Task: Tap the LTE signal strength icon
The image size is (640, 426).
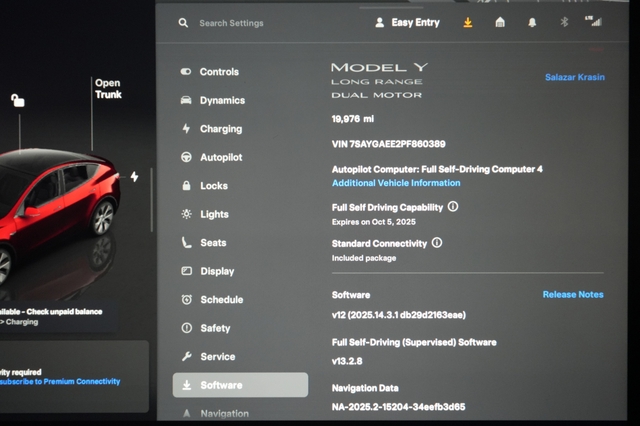Action: point(593,21)
